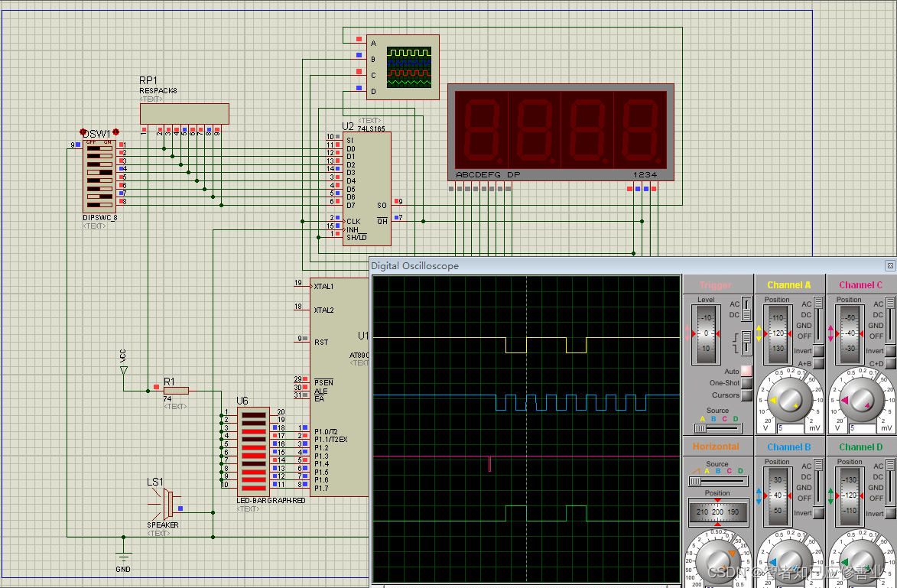The image size is (897, 588).
Task: Click the GND ground terminal symbol
Action: [x=123, y=557]
